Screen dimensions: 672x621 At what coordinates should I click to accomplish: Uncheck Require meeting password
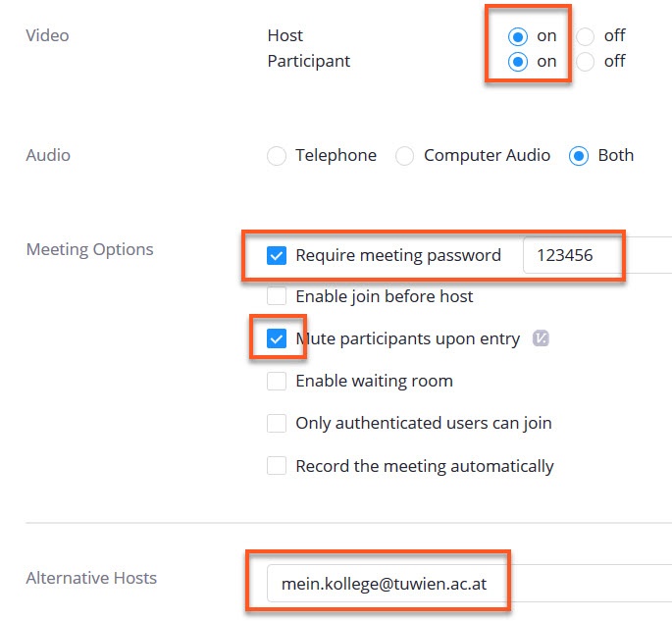277,255
